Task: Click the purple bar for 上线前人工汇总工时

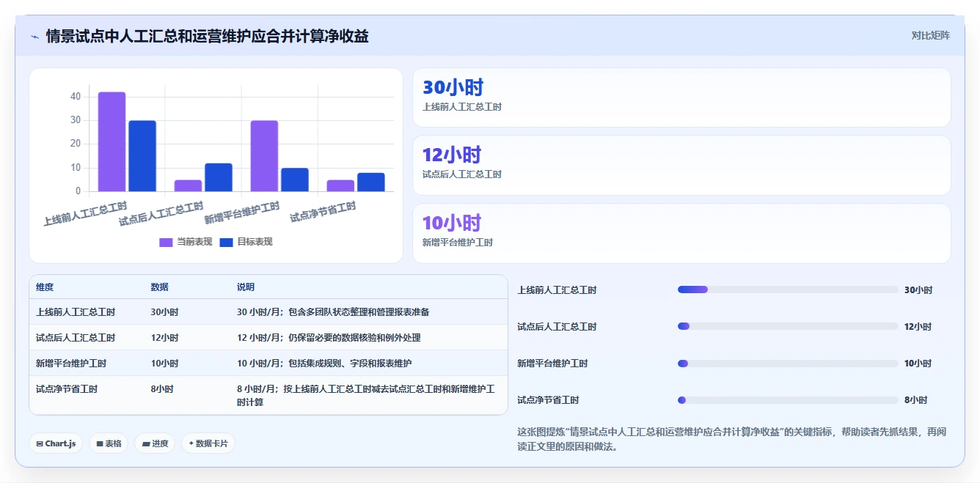Action: click(111, 141)
